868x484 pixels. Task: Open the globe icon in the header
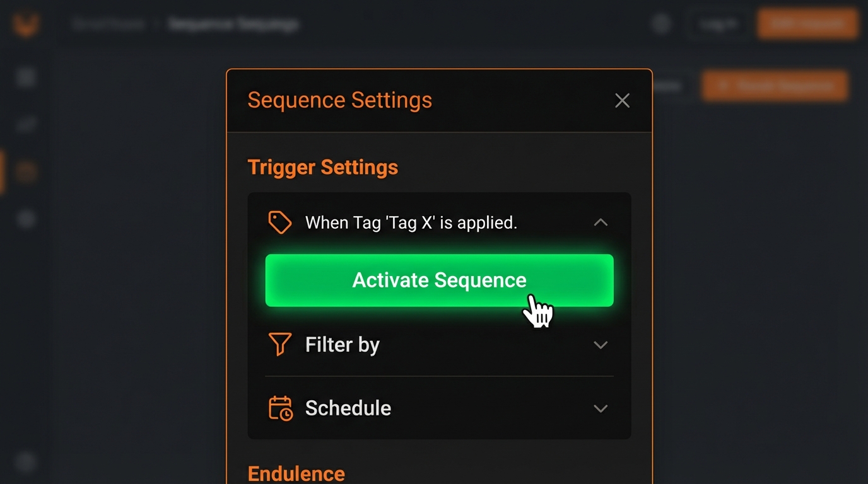click(x=660, y=23)
